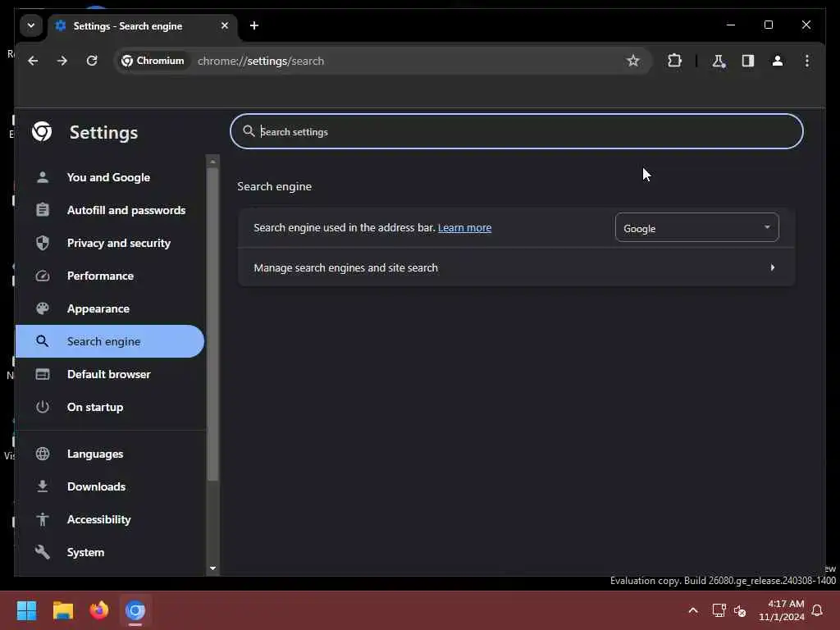
Task: Click the Chromium taskbar icon
Action: [x=135, y=610]
